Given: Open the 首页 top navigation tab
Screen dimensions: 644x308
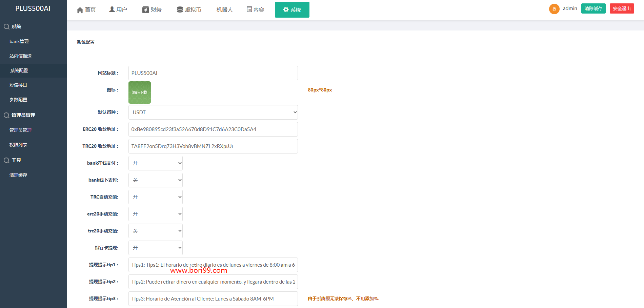Looking at the screenshot, I should click(x=86, y=10).
